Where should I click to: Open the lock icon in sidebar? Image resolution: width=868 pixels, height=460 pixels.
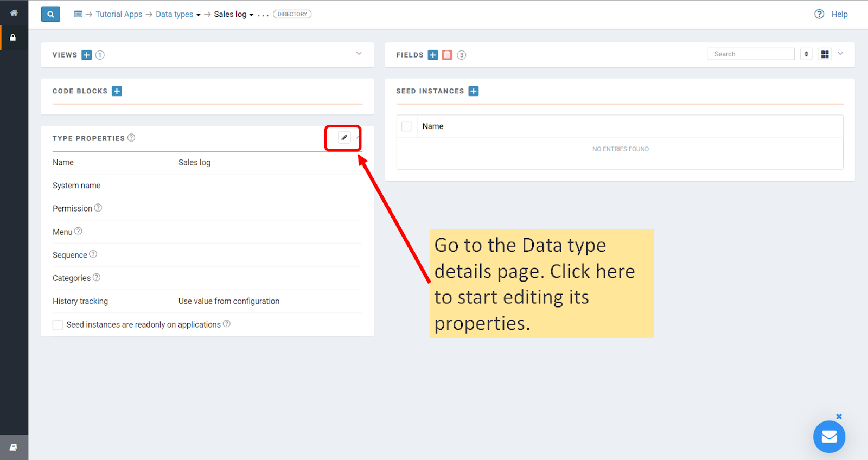click(13, 37)
